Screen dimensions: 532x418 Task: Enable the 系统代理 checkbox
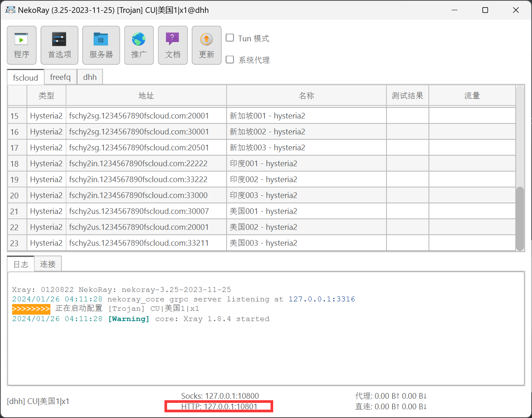[x=230, y=59]
